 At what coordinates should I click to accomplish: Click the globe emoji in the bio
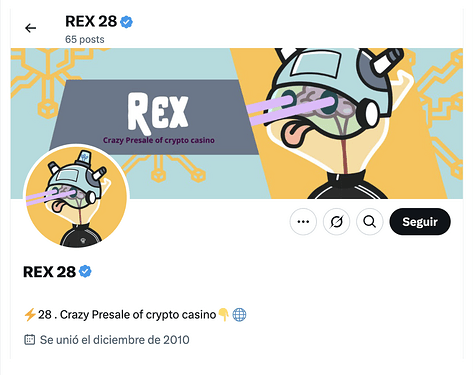(x=239, y=314)
